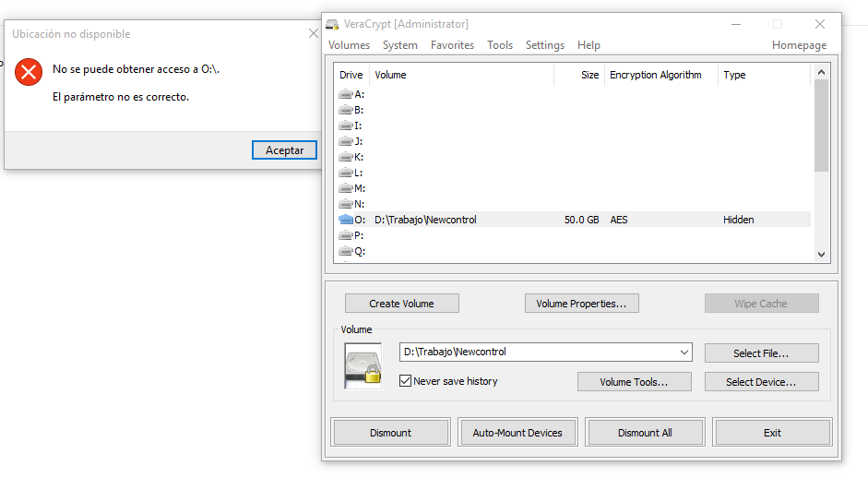
Task: Click the Encryption Algorithm column header
Action: pyautogui.click(x=660, y=75)
